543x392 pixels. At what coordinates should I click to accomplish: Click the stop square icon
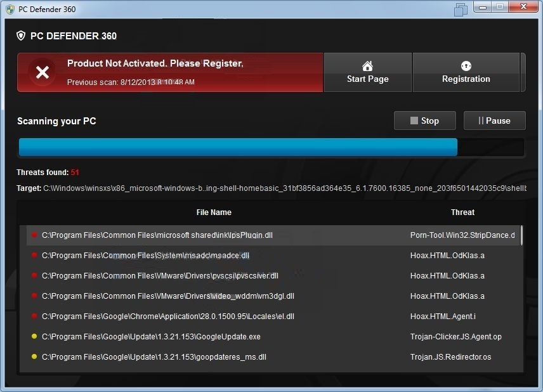(414, 121)
